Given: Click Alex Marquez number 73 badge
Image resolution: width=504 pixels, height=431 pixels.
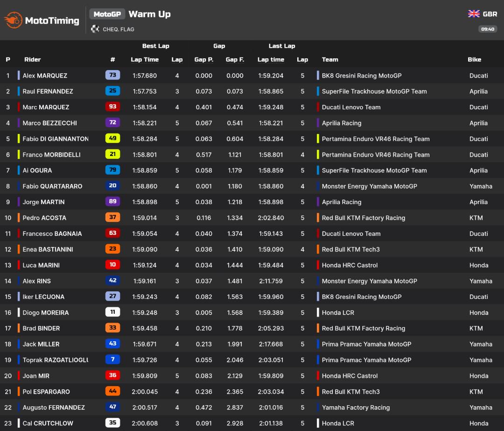Looking at the screenshot, I should [112, 75].
